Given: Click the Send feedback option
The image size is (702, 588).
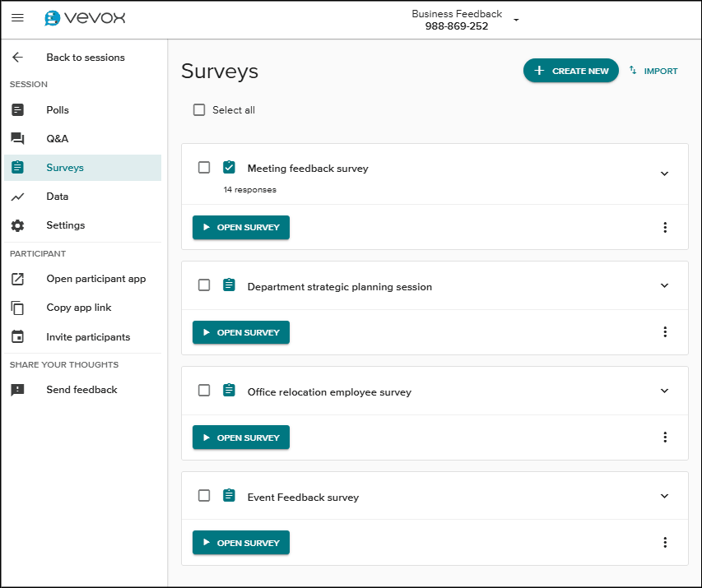Looking at the screenshot, I should (x=81, y=390).
